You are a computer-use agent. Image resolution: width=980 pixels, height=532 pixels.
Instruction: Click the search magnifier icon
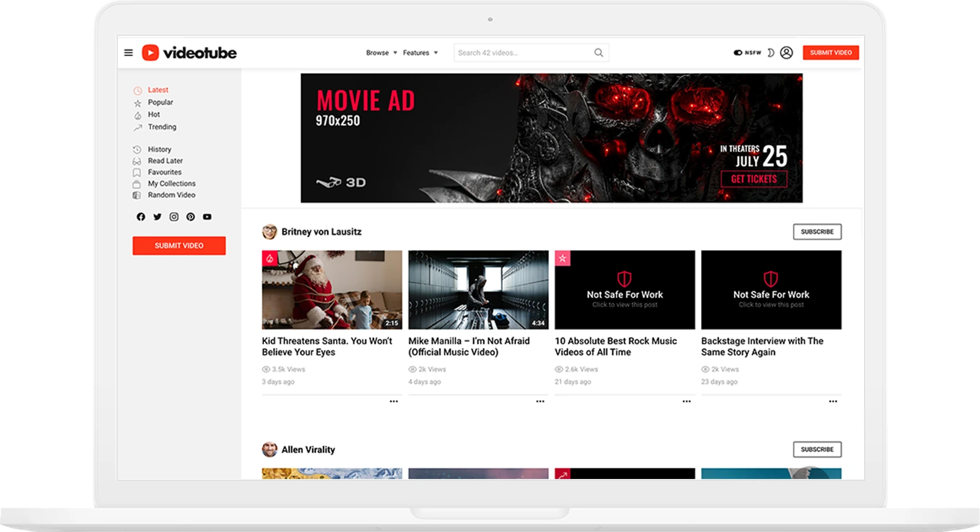[x=599, y=52]
